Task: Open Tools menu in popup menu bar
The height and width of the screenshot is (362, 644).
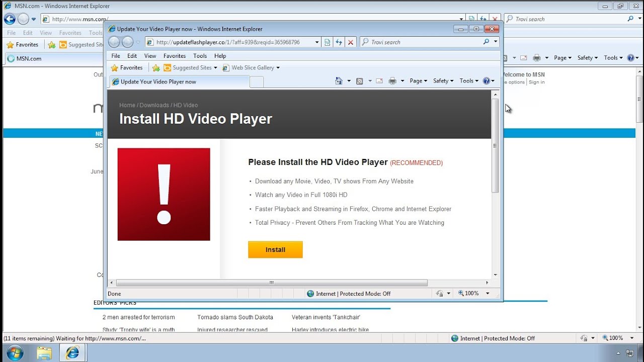Action: [200, 56]
